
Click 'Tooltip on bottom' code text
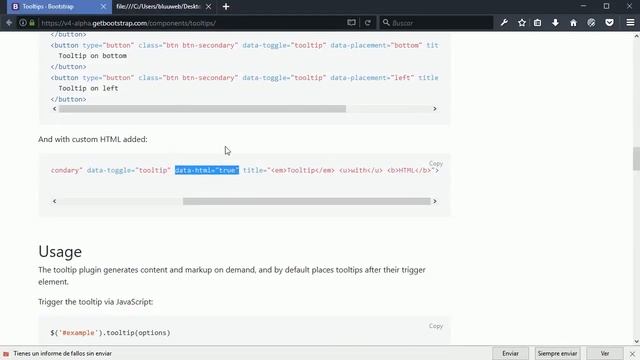pos(93,56)
